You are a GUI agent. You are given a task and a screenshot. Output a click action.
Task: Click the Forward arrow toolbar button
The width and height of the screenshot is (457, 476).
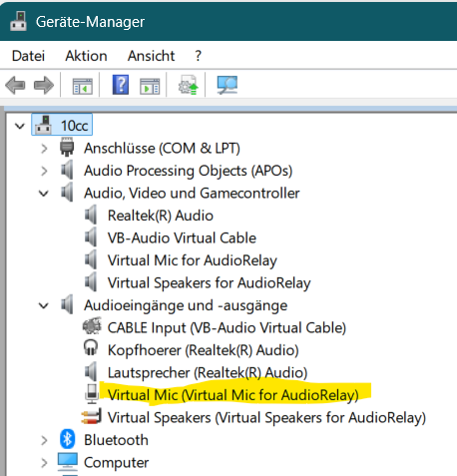(x=44, y=85)
